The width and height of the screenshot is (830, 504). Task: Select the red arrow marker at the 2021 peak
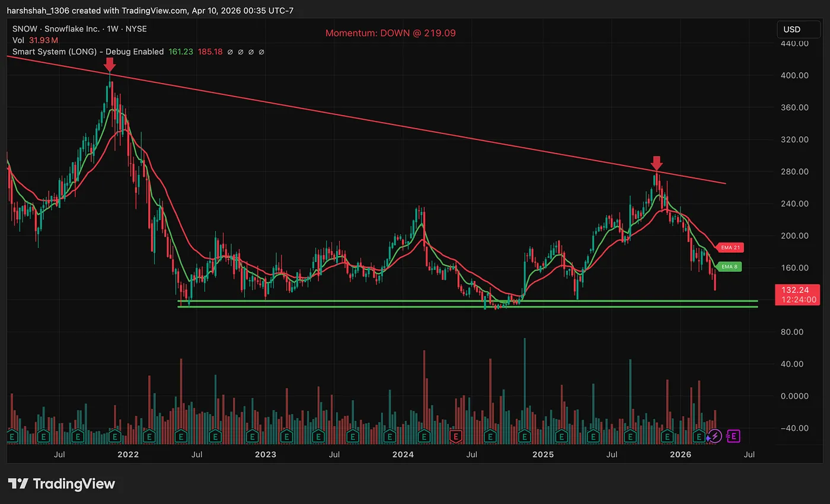pyautogui.click(x=109, y=64)
